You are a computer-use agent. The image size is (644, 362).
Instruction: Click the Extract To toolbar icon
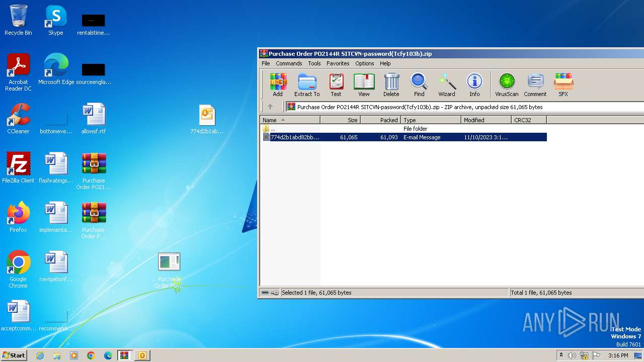307,84
